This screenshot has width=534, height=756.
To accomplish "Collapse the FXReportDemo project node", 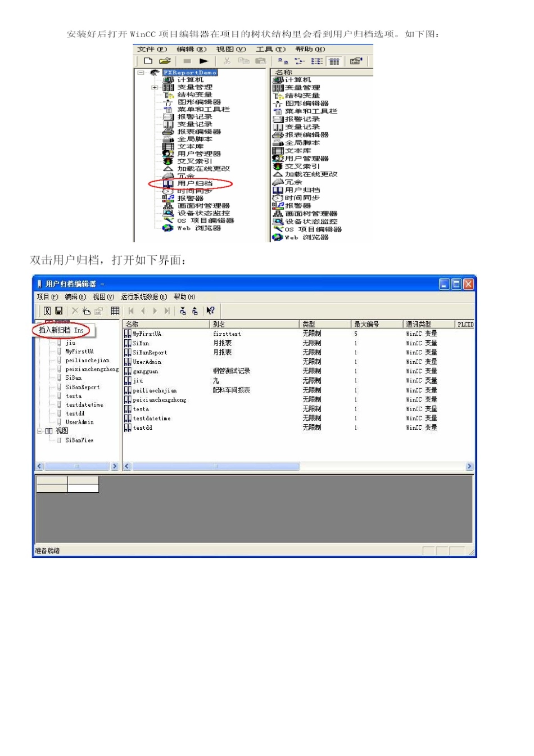I will point(140,73).
